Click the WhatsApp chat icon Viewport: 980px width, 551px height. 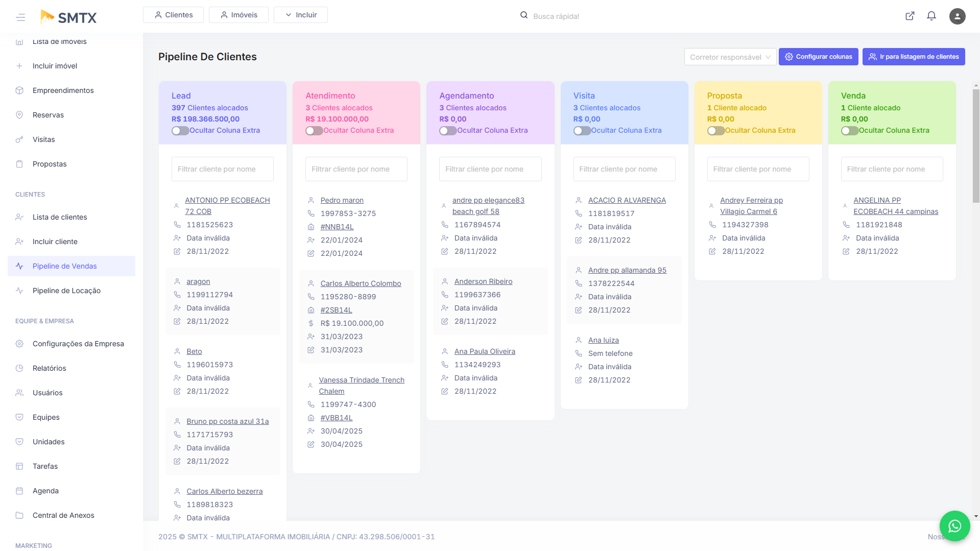click(x=954, y=525)
